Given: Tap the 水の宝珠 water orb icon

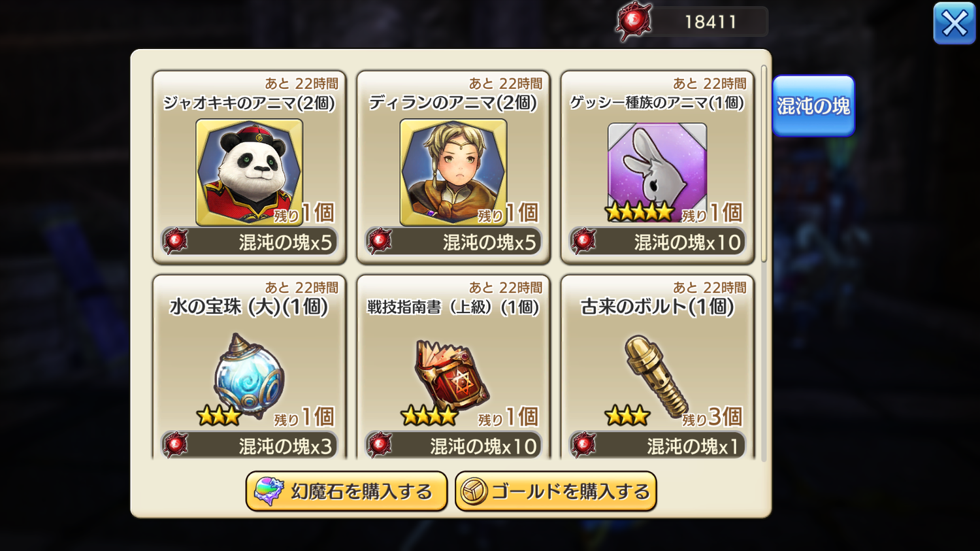Looking at the screenshot, I should (249, 376).
